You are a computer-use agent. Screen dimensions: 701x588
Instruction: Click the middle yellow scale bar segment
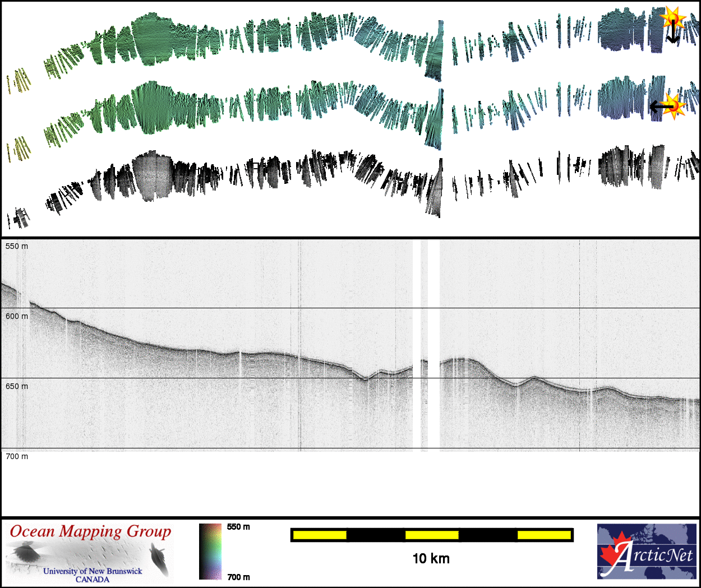432,535
